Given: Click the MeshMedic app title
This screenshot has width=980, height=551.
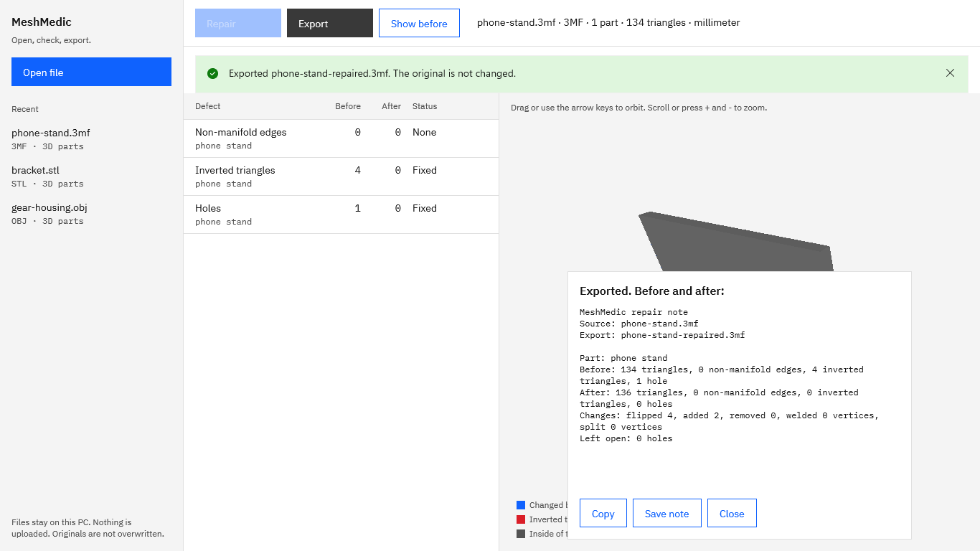Looking at the screenshot, I should 42,22.
